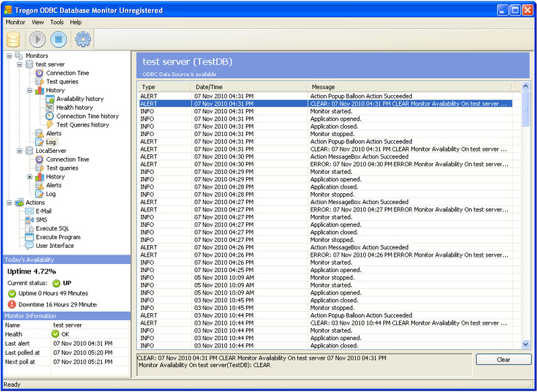Viewport: 537px width, 392px height.
Task: Open Test Queries history lightning icon
Action: point(50,125)
